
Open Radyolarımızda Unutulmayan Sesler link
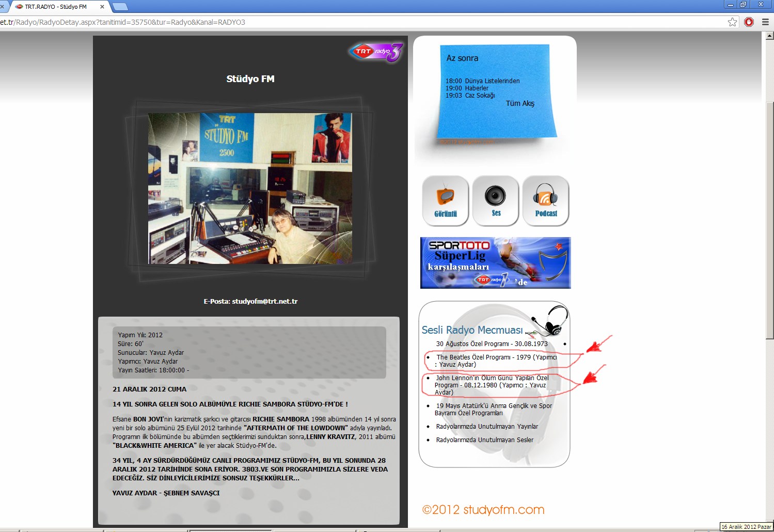point(484,440)
